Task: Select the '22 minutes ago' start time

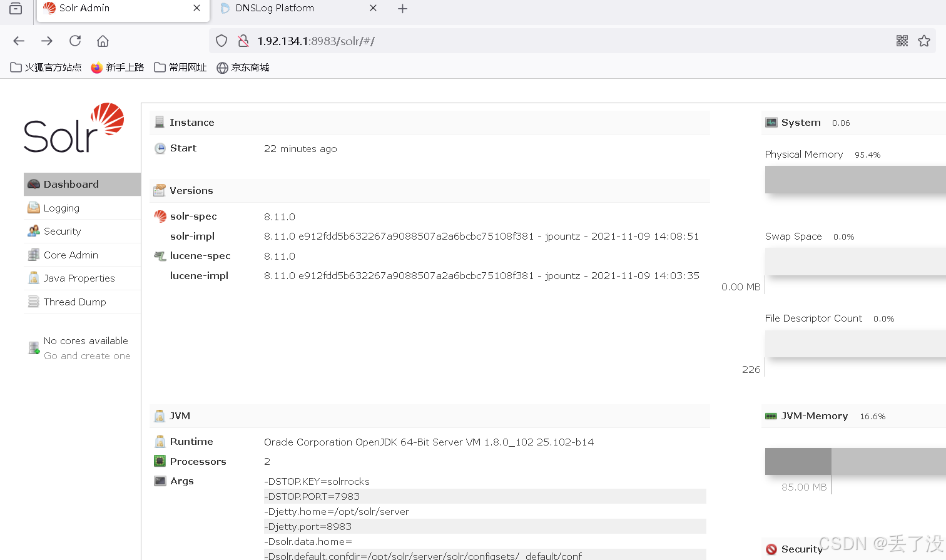Action: 300,148
